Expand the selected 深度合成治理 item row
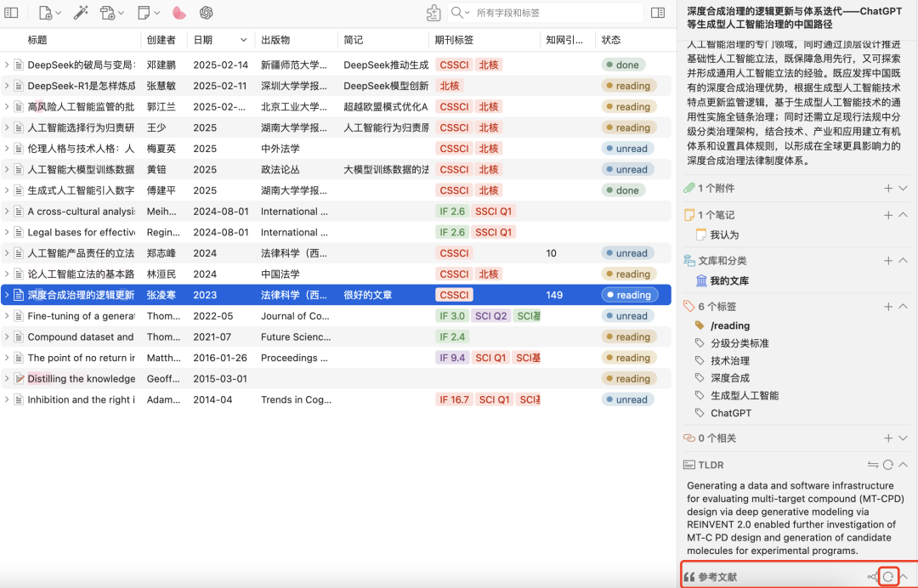Screen dimensions: 918x588 (7, 295)
